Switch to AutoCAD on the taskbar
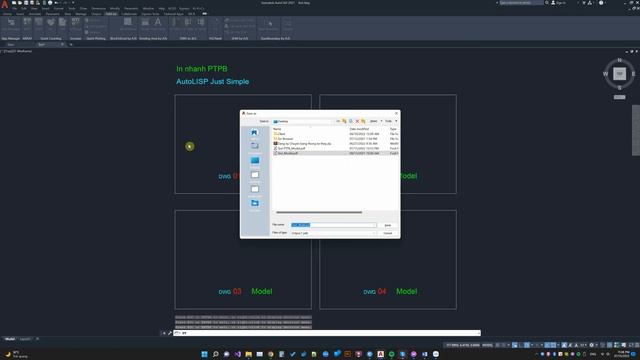 click(x=380, y=354)
